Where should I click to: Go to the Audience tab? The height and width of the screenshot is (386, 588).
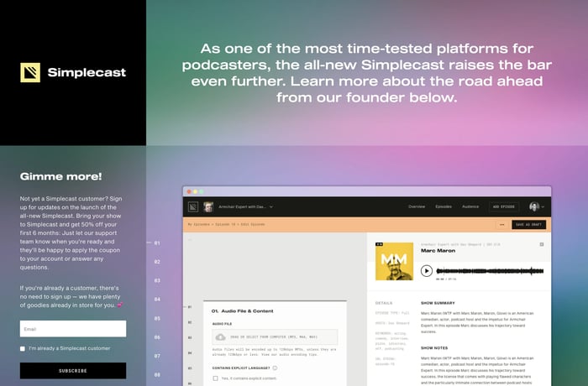(470, 206)
